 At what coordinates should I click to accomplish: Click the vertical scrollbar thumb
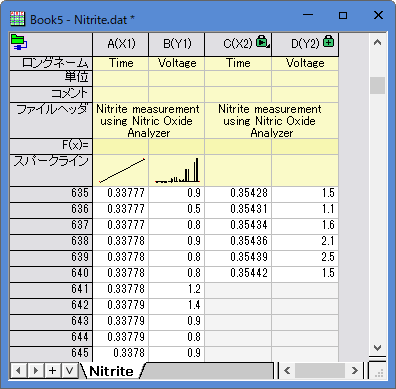[377, 86]
